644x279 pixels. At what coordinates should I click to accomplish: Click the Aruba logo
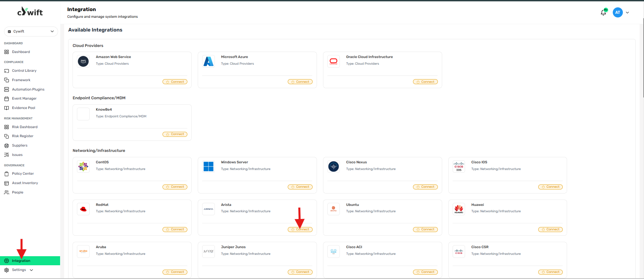coord(83,252)
